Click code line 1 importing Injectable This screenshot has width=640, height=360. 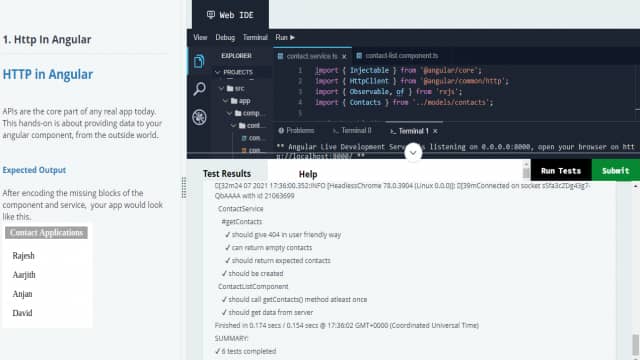(398, 71)
